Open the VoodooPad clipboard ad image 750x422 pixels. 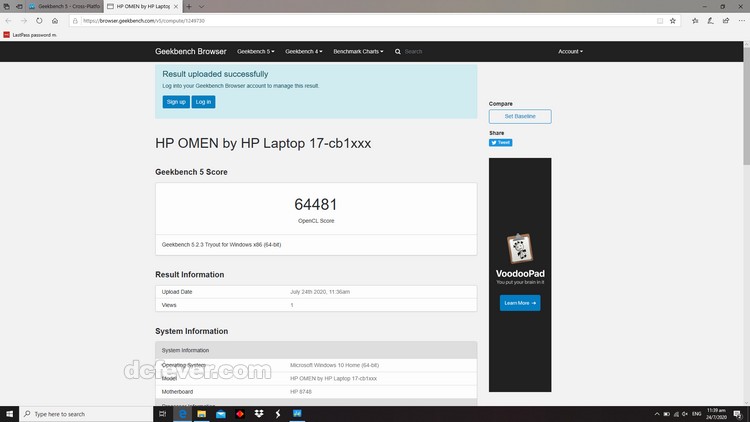(519, 248)
